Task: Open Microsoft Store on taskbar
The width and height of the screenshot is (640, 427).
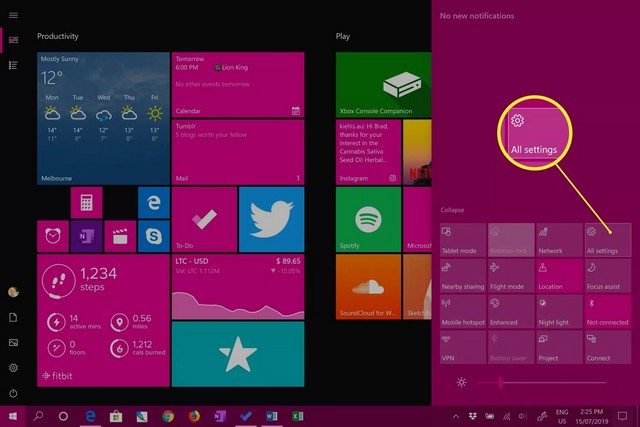Action: pyautogui.click(x=116, y=416)
